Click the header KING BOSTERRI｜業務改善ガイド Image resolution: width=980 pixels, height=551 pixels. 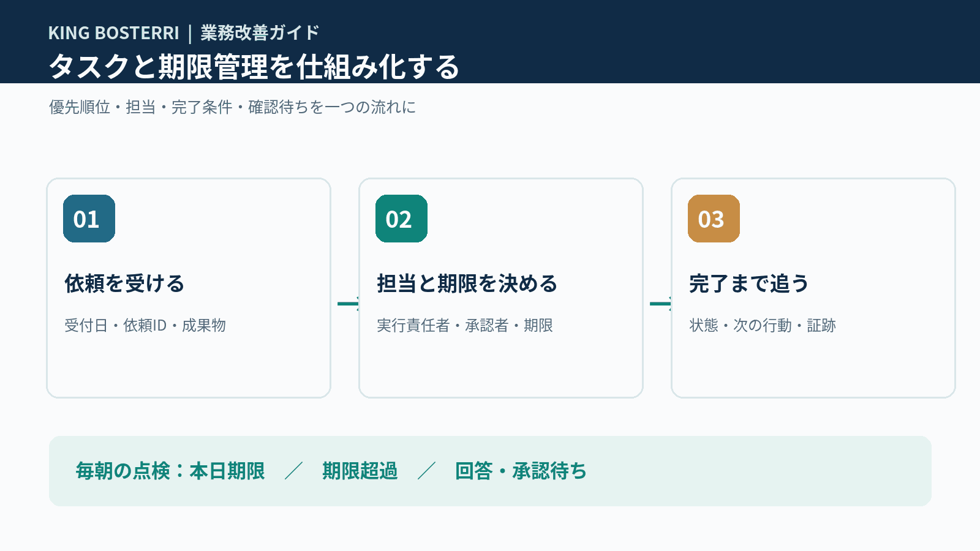pos(184,32)
